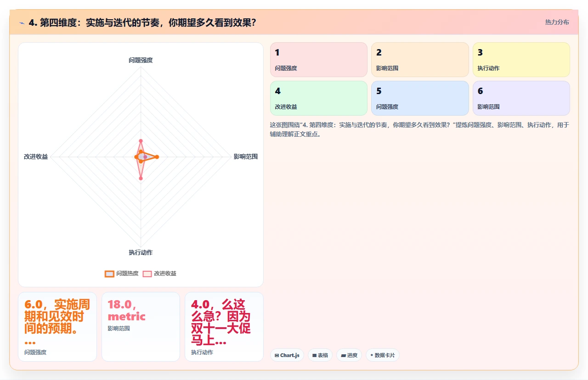Open card 1 问题强度
Screen dimensions: 588x380
point(319,60)
